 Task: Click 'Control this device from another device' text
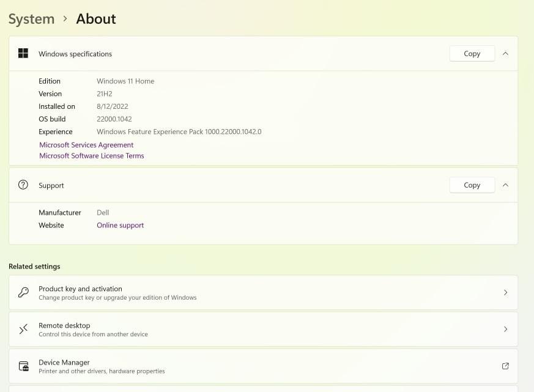click(94, 335)
